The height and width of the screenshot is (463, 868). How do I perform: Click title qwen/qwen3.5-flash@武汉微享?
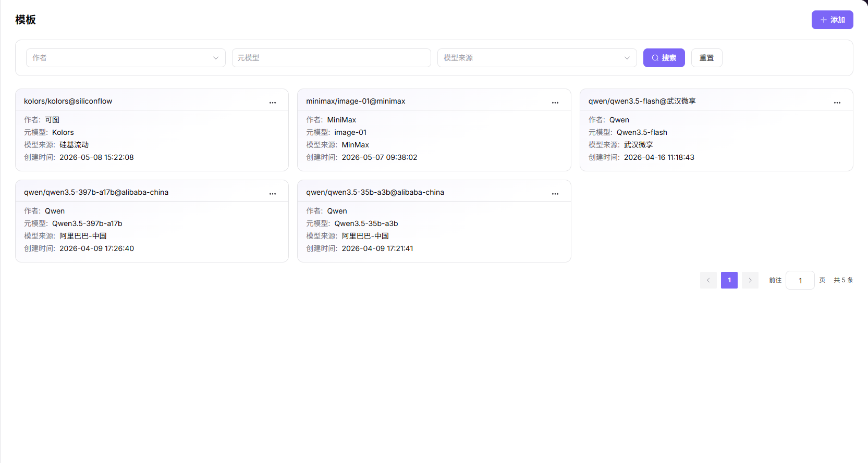[642, 101]
